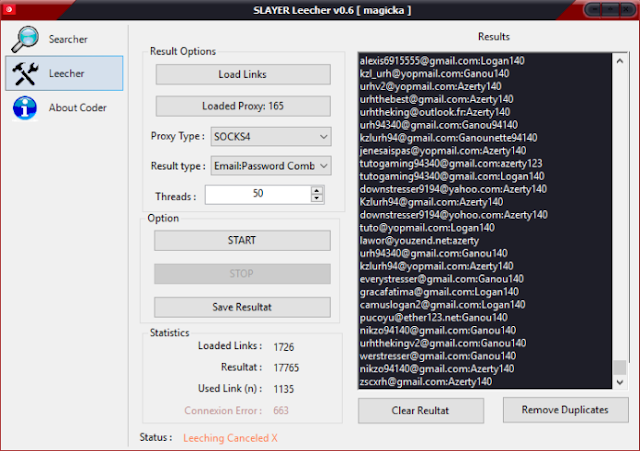The height and width of the screenshot is (451, 640).
Task: Click the START button
Action: (242, 240)
